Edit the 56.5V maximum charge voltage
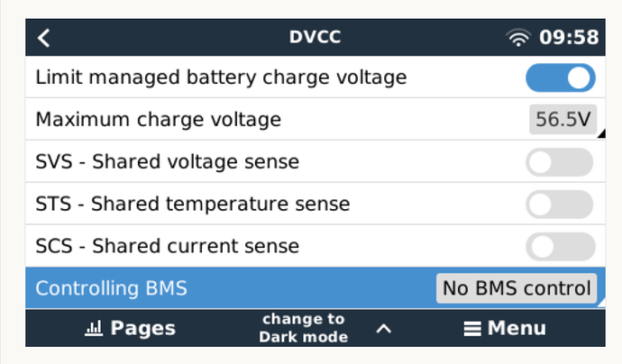The width and height of the screenshot is (622, 364). pos(563,120)
